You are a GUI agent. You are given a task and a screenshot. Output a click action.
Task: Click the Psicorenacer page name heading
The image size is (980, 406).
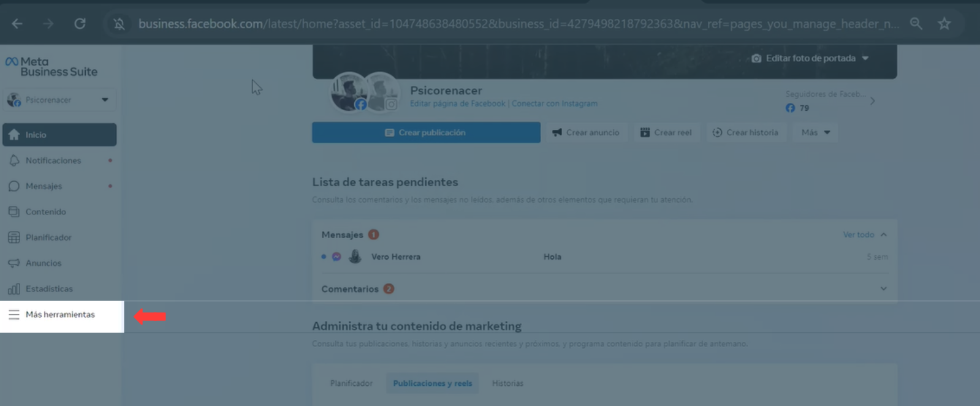[446, 91]
